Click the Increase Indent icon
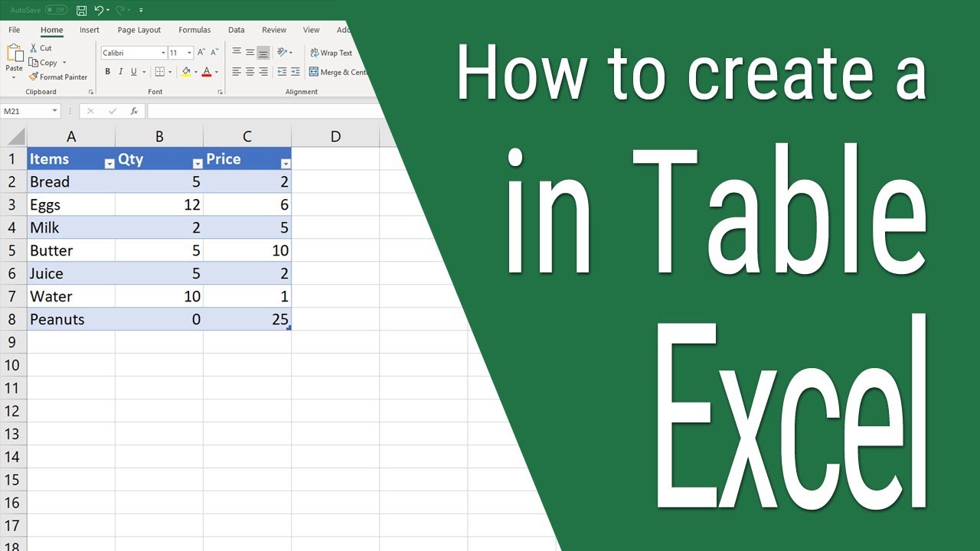The width and height of the screenshot is (980, 551). (x=296, y=72)
